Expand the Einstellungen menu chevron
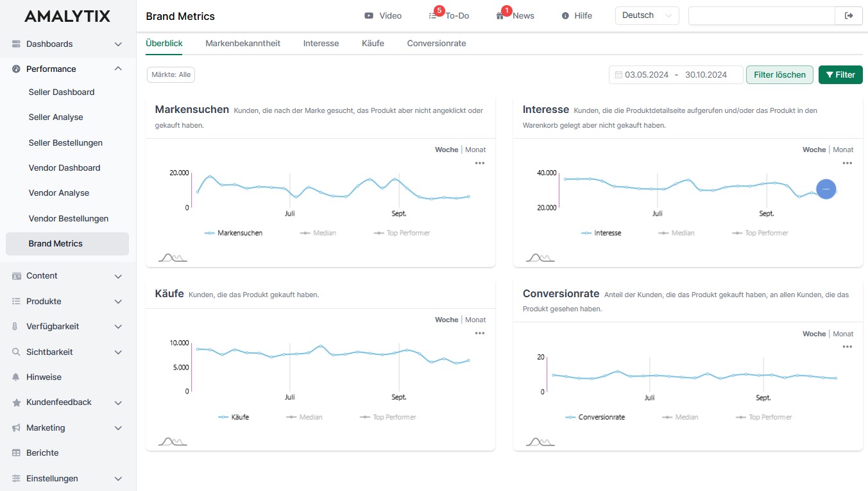868x491 pixels. point(118,479)
